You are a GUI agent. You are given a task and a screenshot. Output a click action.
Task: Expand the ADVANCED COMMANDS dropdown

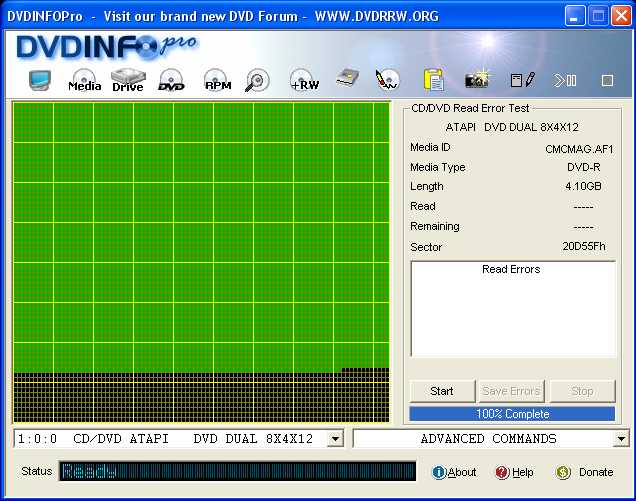(x=621, y=439)
